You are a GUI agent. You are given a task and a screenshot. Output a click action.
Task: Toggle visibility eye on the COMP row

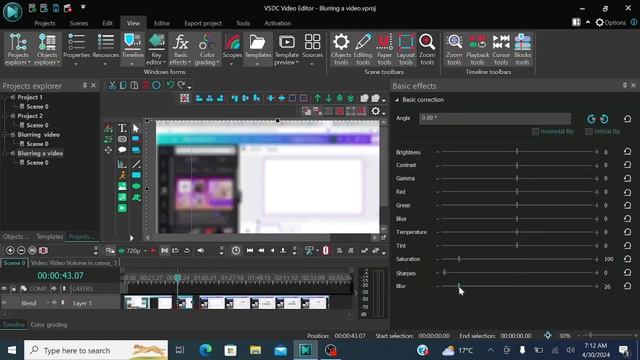pyautogui.click(x=4, y=289)
